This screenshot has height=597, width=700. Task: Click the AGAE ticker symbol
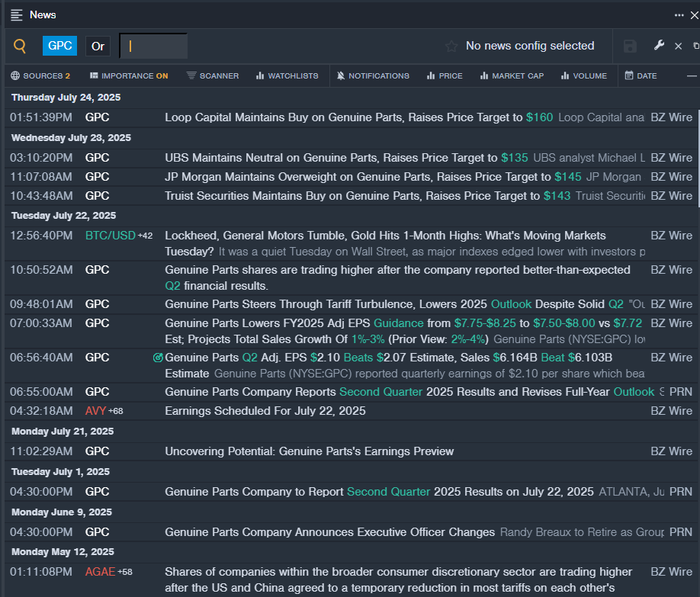click(100, 572)
